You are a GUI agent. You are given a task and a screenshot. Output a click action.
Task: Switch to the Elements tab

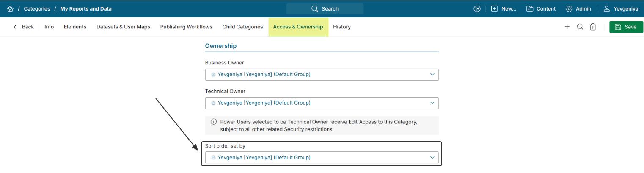pos(75,27)
